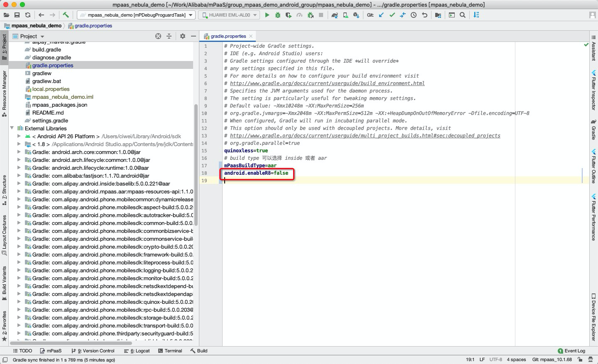This screenshot has width=598, height=364.
Task: Search everywhere with magnifier icon
Action: [463, 15]
